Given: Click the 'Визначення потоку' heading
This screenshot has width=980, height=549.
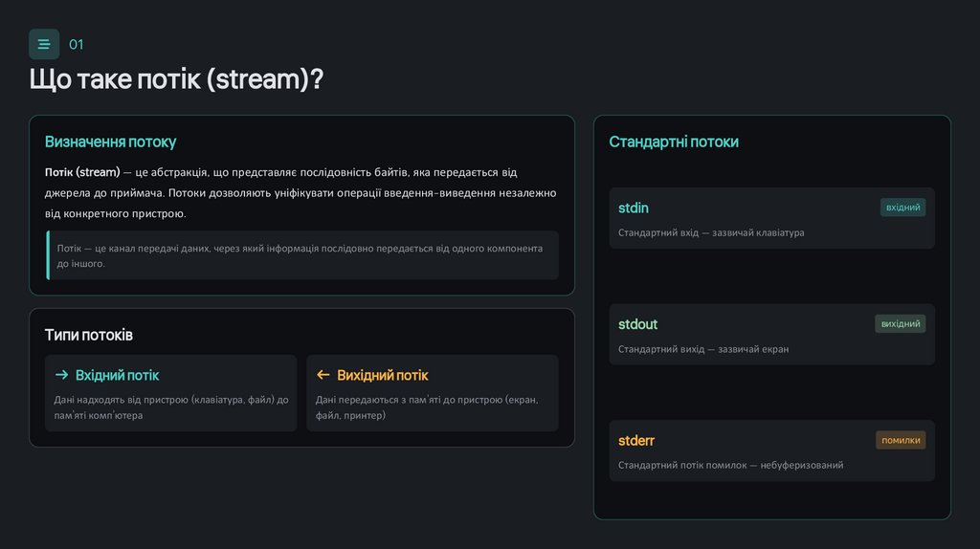Looking at the screenshot, I should click(110, 142).
